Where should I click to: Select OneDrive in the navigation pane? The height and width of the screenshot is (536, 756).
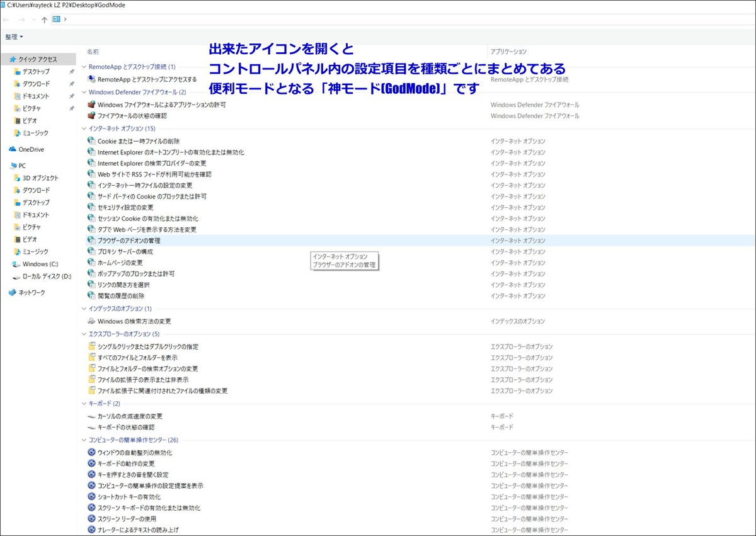[31, 149]
